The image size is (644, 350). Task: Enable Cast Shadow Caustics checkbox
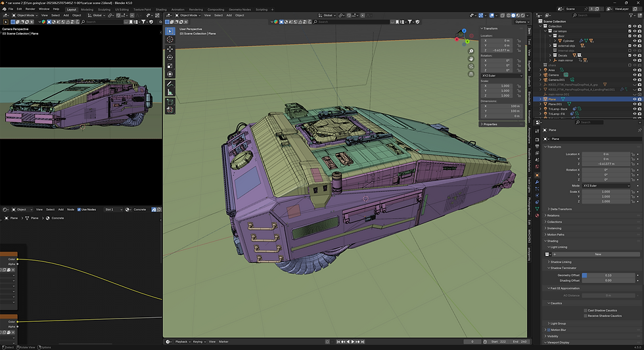coord(586,310)
